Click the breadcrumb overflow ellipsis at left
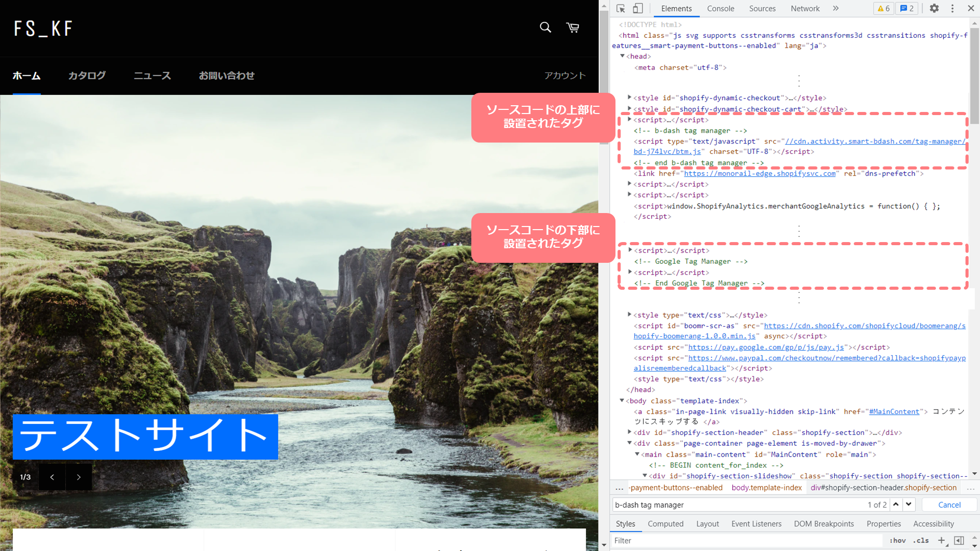Viewport: 980px width, 551px height. [619, 488]
